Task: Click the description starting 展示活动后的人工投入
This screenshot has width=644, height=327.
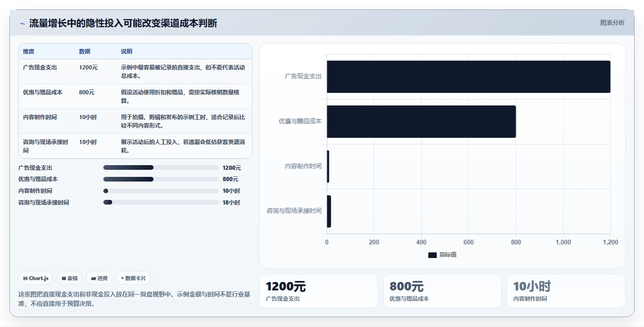Action: coord(183,146)
